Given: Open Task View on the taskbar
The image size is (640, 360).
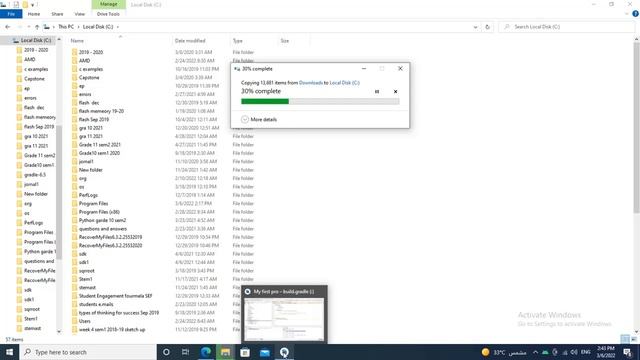Looking at the screenshot, I should [185, 352].
